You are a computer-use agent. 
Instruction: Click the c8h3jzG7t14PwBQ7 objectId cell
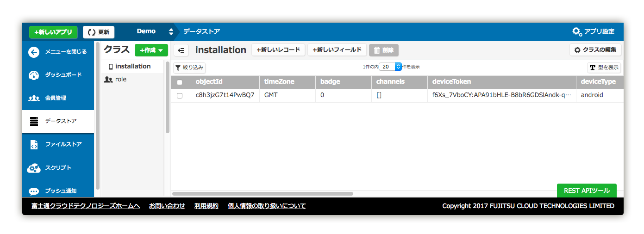point(225,95)
